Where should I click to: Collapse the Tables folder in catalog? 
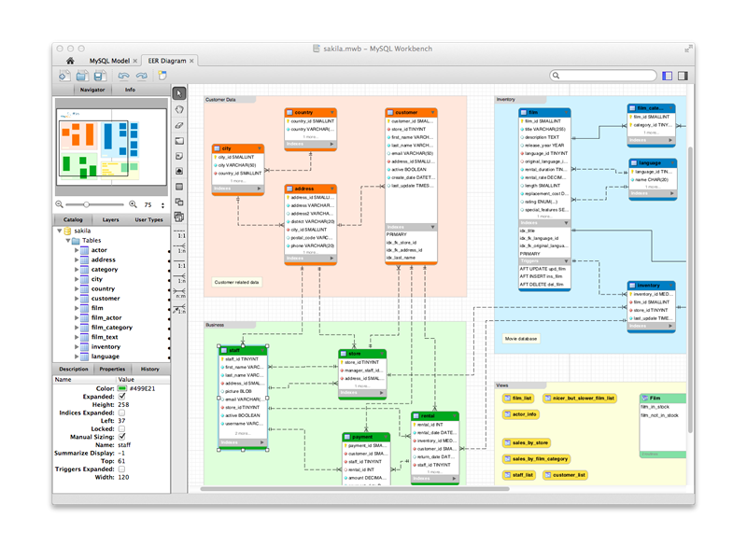pyautogui.click(x=68, y=241)
